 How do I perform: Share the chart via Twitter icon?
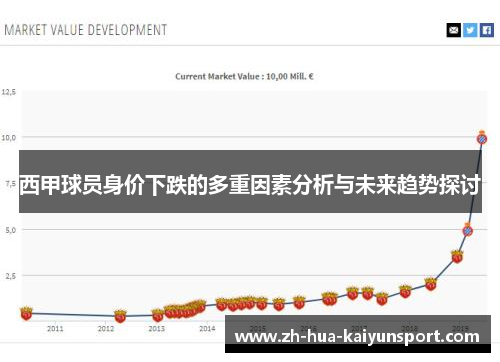(470, 30)
